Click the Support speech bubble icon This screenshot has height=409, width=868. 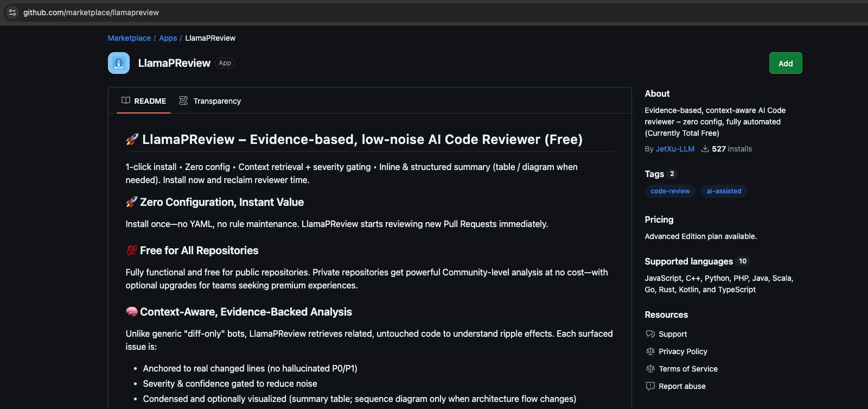(x=650, y=334)
